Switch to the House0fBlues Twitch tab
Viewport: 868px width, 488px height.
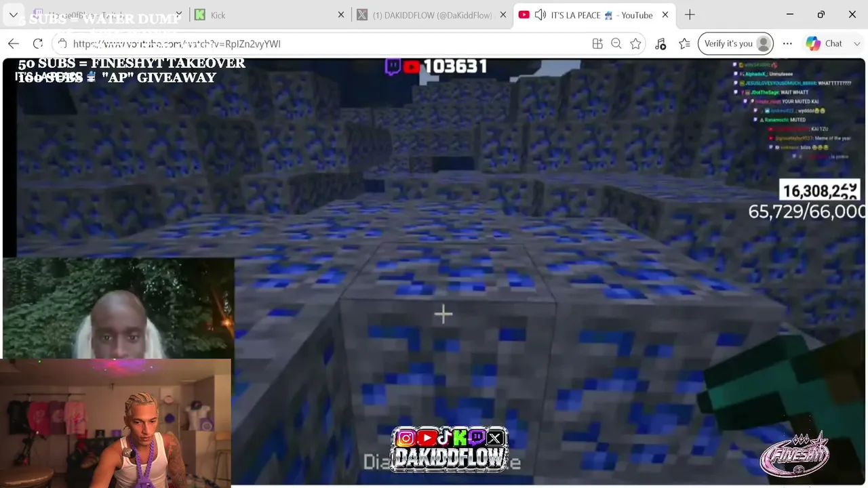tap(108, 15)
